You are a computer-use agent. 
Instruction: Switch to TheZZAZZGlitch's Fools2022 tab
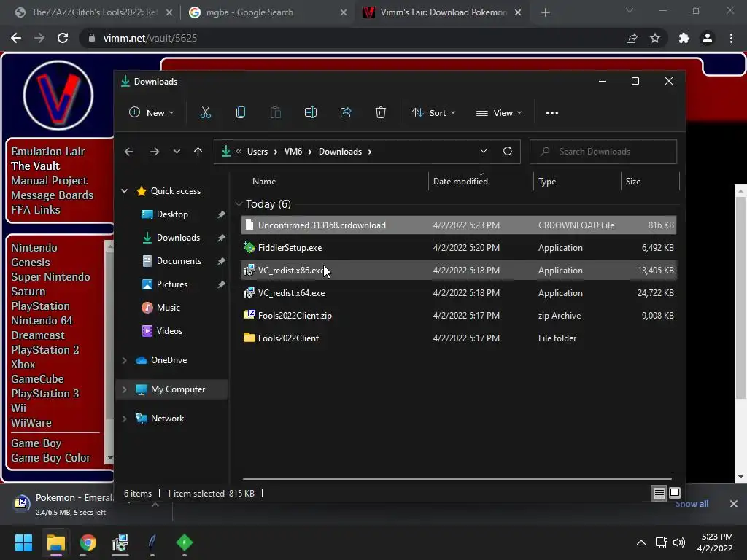(94, 12)
